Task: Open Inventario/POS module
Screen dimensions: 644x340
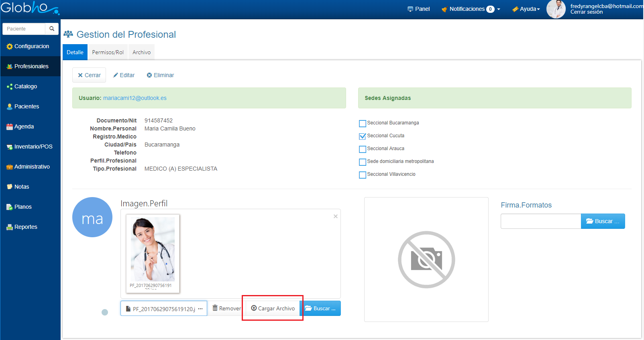Action: point(33,147)
